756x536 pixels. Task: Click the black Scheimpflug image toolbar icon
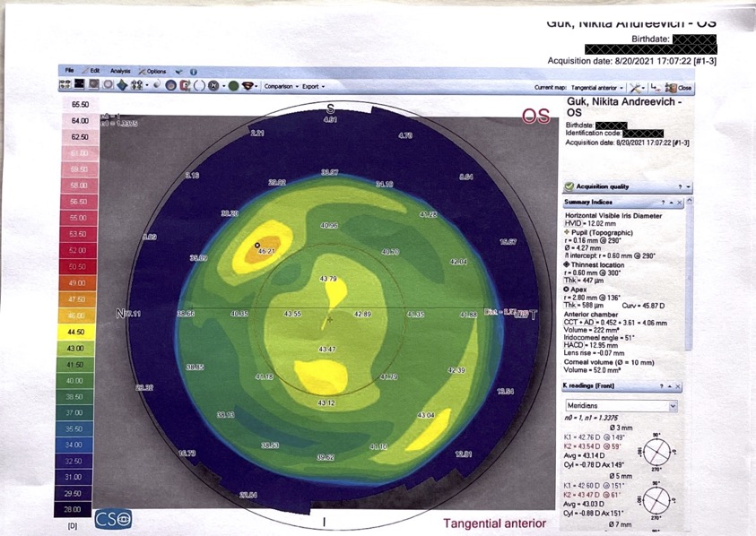click(80, 84)
